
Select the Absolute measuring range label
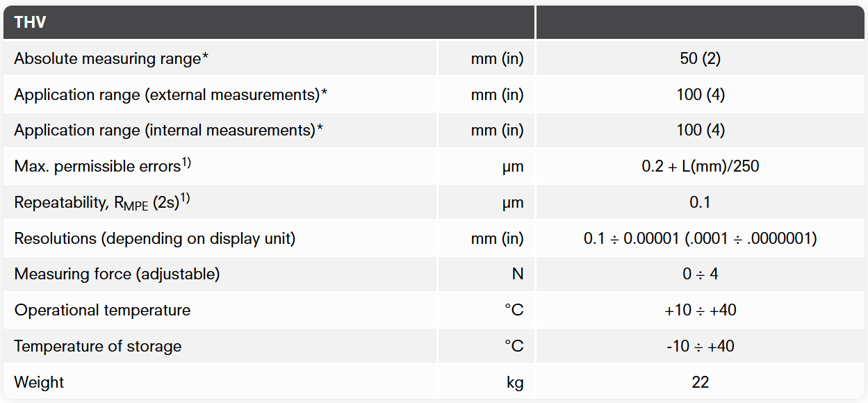tap(111, 59)
